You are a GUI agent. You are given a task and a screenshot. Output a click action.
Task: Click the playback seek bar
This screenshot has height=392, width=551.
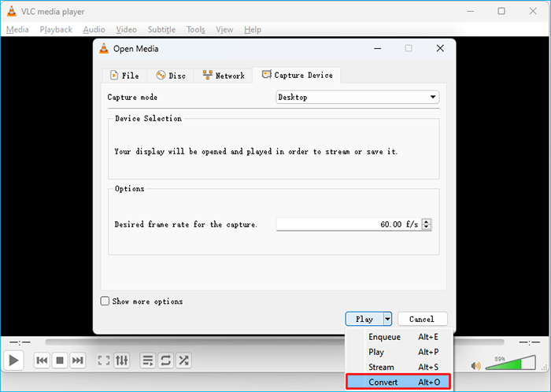[x=275, y=342]
